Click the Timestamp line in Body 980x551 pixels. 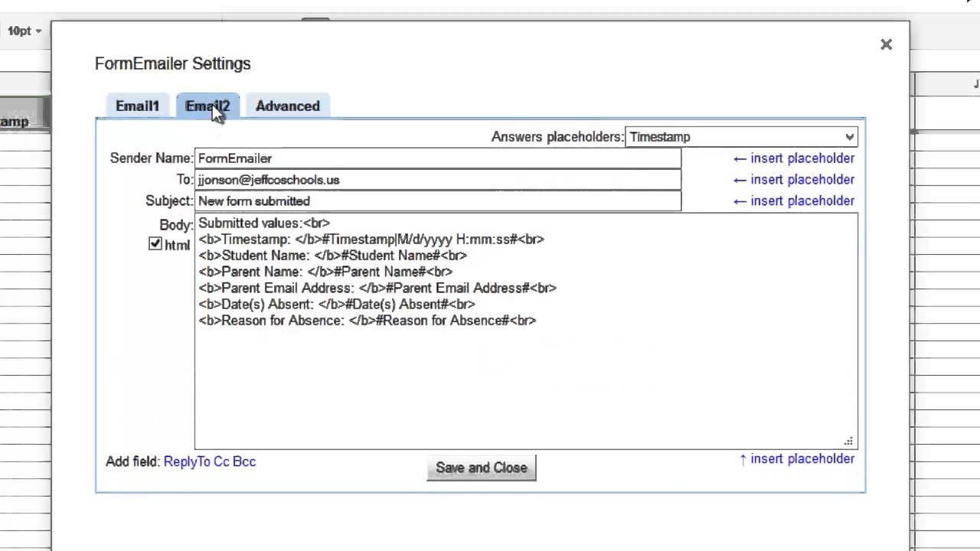coord(371,240)
